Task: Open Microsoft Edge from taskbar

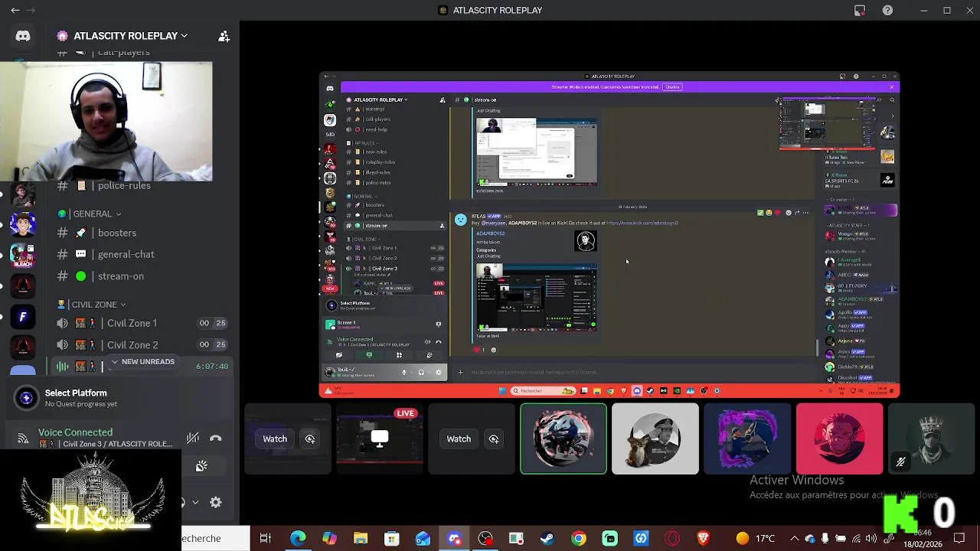Action: (298, 539)
